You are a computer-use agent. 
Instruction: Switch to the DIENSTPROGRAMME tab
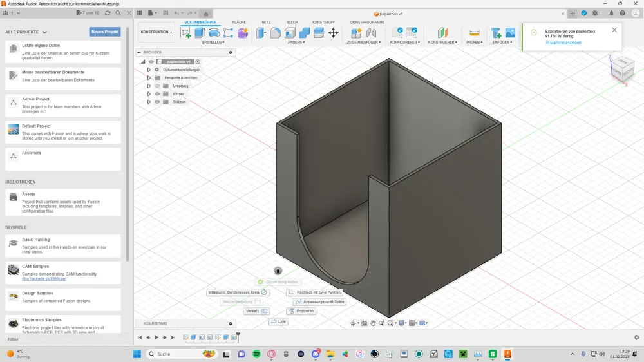[x=367, y=22]
